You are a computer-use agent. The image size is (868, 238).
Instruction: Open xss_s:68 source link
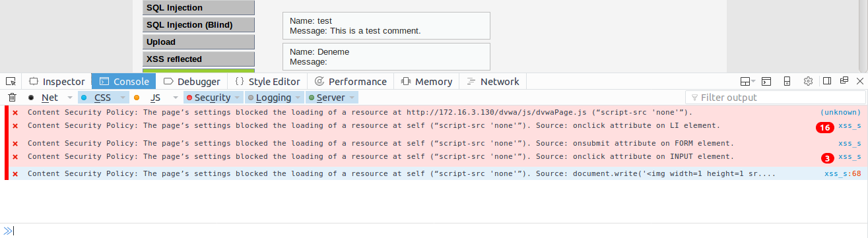(842, 173)
